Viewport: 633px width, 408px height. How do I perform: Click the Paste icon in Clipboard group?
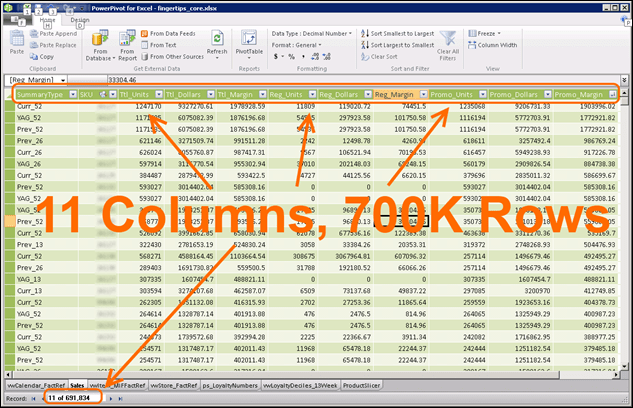coord(16,38)
